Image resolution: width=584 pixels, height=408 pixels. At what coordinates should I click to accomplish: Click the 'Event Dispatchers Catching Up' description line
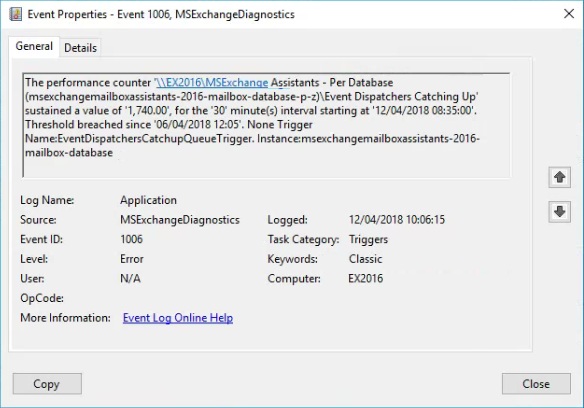252,97
